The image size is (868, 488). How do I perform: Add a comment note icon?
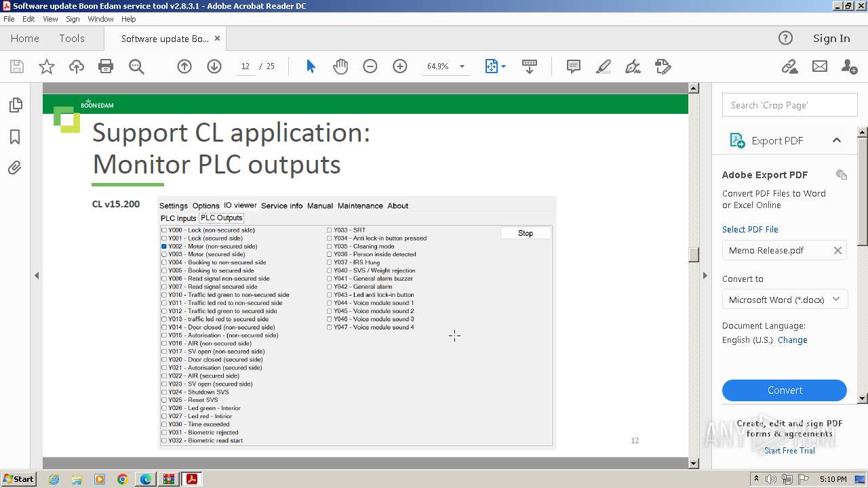pos(574,66)
